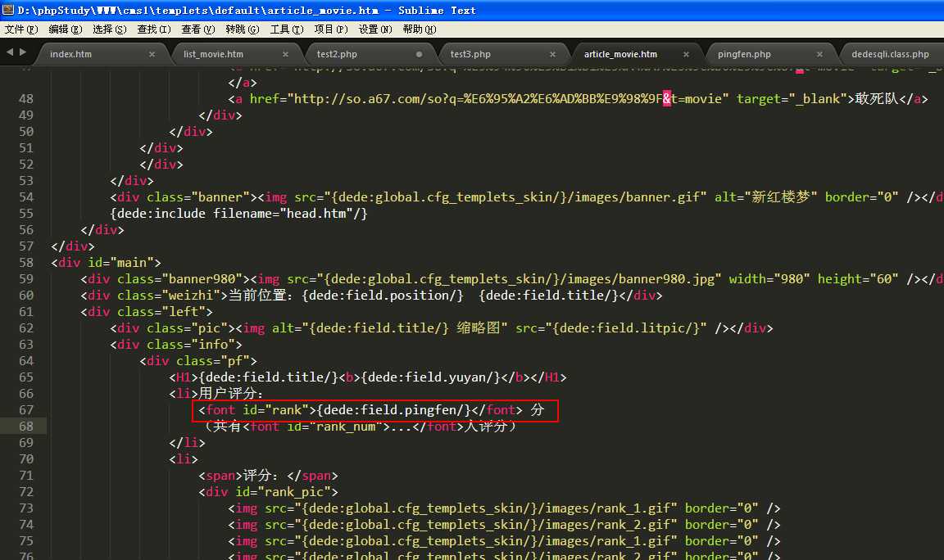Open the 项目(P) menu

pyautogui.click(x=331, y=29)
